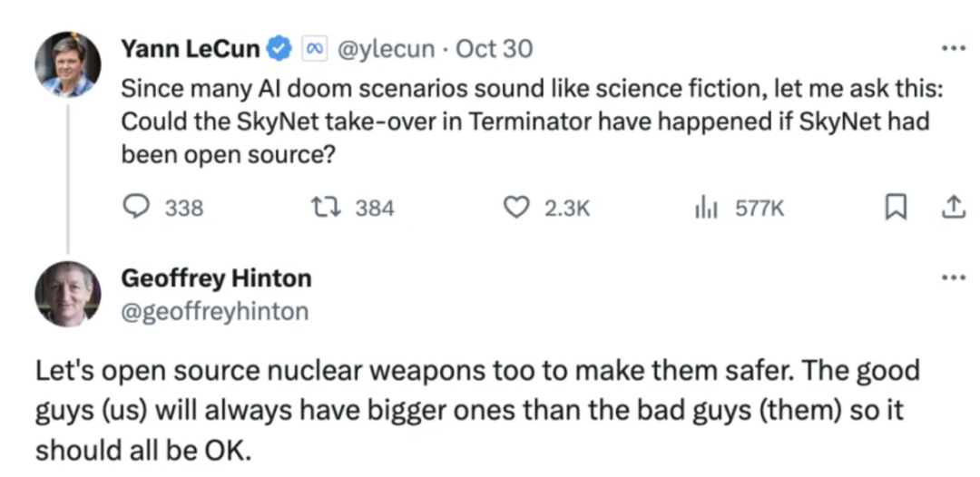The height and width of the screenshot is (477, 980).
Task: Click the 384 reposts count
Action: tap(375, 208)
